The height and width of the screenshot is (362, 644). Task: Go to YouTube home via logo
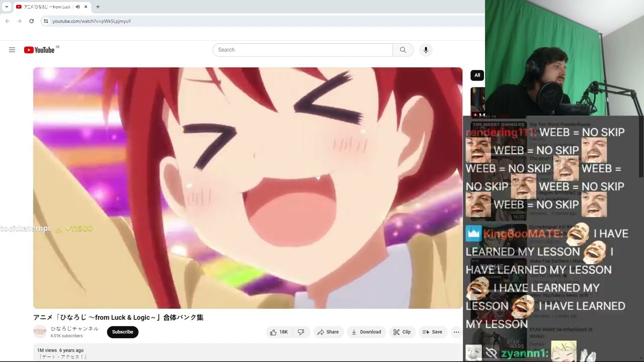click(x=39, y=50)
